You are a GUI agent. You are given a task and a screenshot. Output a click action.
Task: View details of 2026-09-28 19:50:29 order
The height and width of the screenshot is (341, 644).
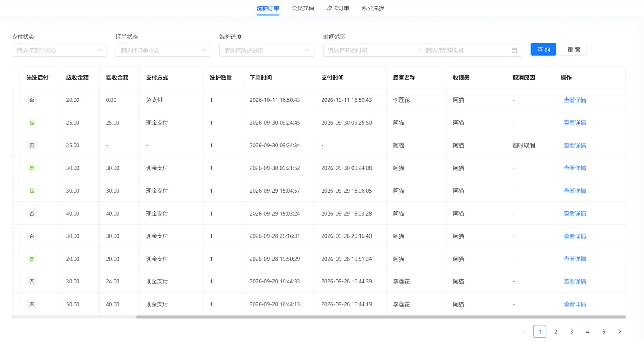575,259
